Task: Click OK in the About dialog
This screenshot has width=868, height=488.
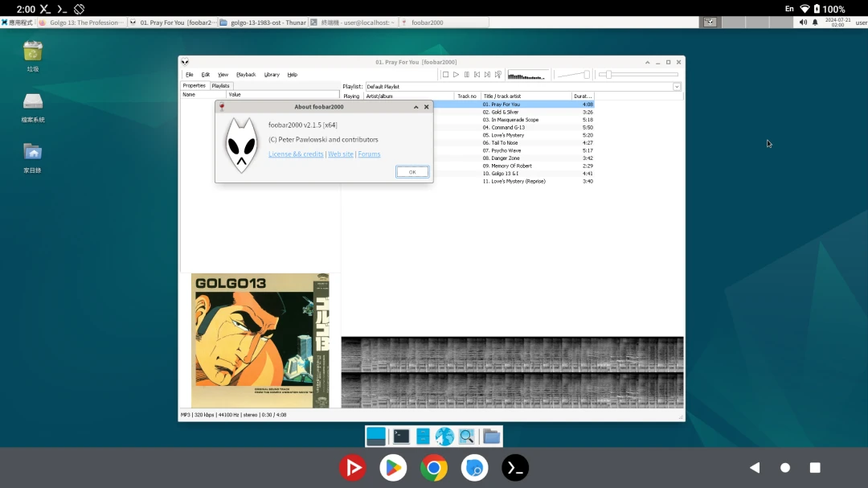Action: point(412,172)
